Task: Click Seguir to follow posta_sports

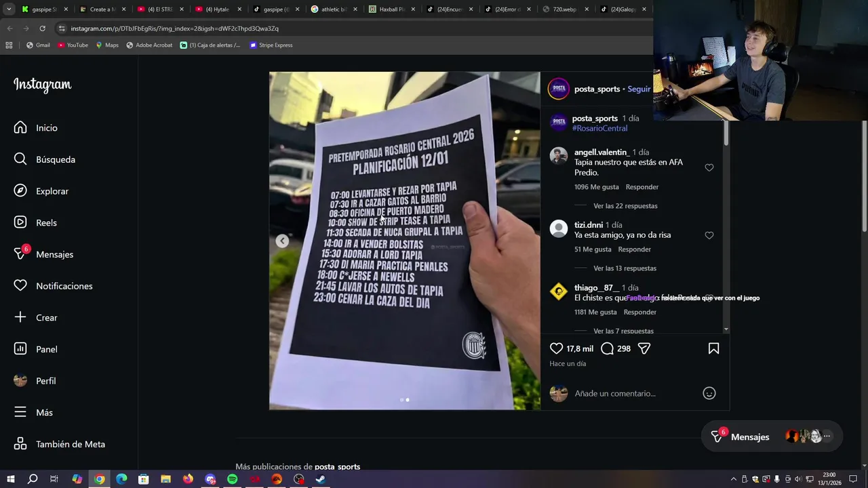Action: [x=639, y=89]
